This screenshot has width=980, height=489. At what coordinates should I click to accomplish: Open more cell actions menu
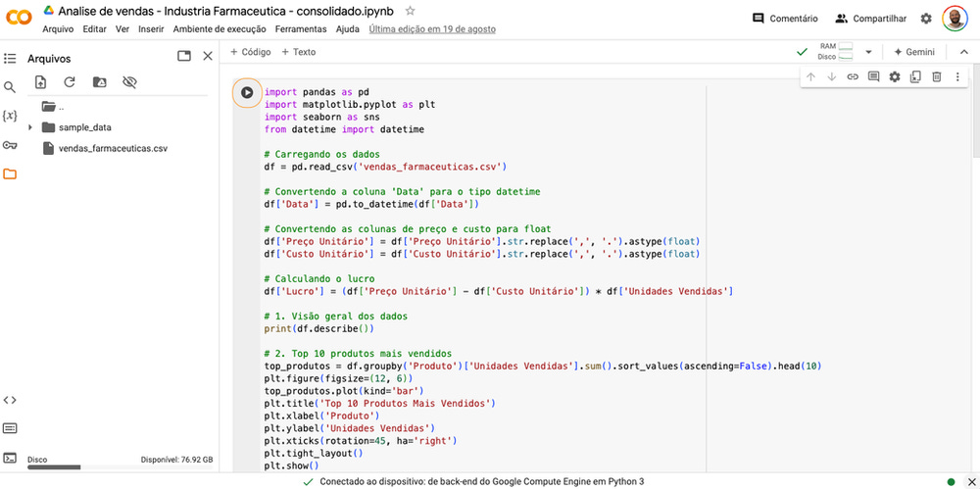point(957,76)
